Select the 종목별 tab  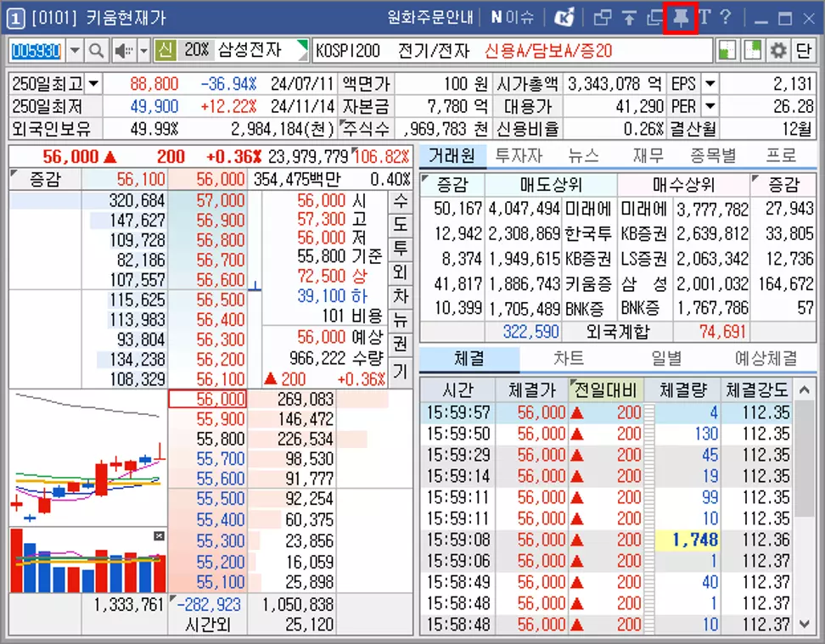click(714, 156)
